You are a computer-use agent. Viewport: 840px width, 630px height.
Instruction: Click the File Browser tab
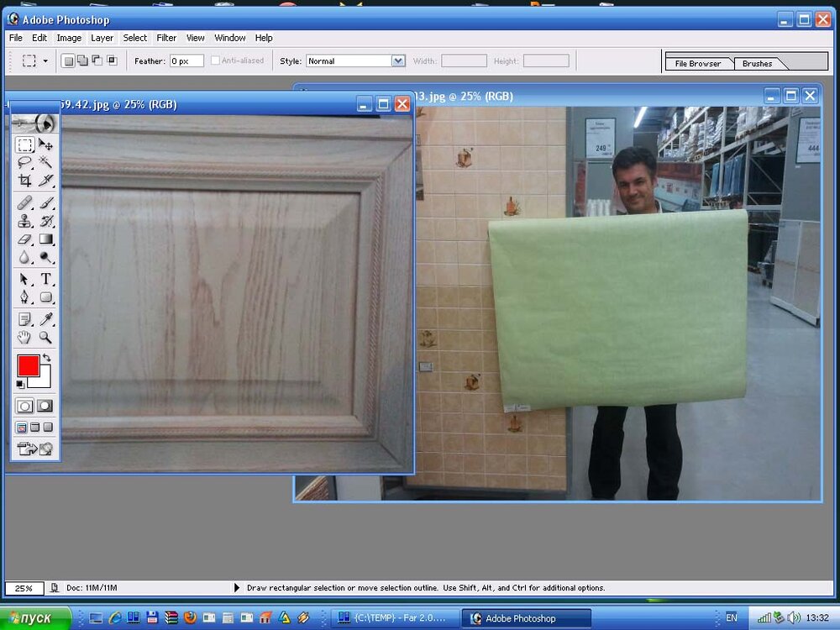click(x=697, y=64)
